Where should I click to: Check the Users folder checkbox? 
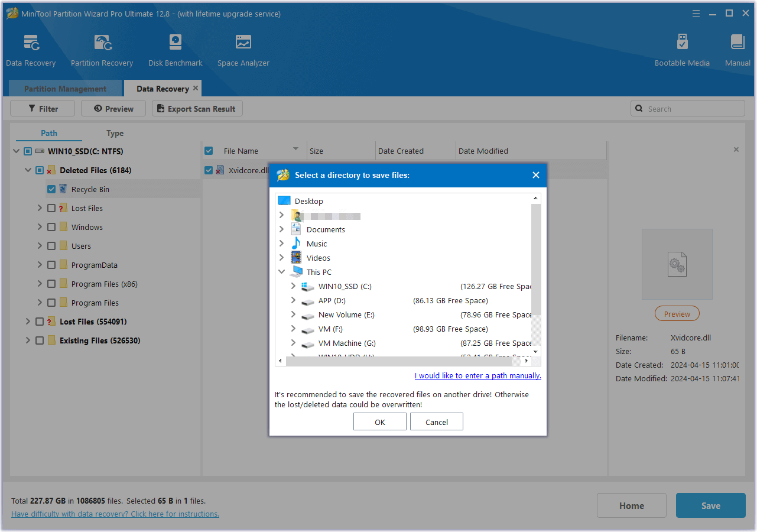(x=51, y=246)
